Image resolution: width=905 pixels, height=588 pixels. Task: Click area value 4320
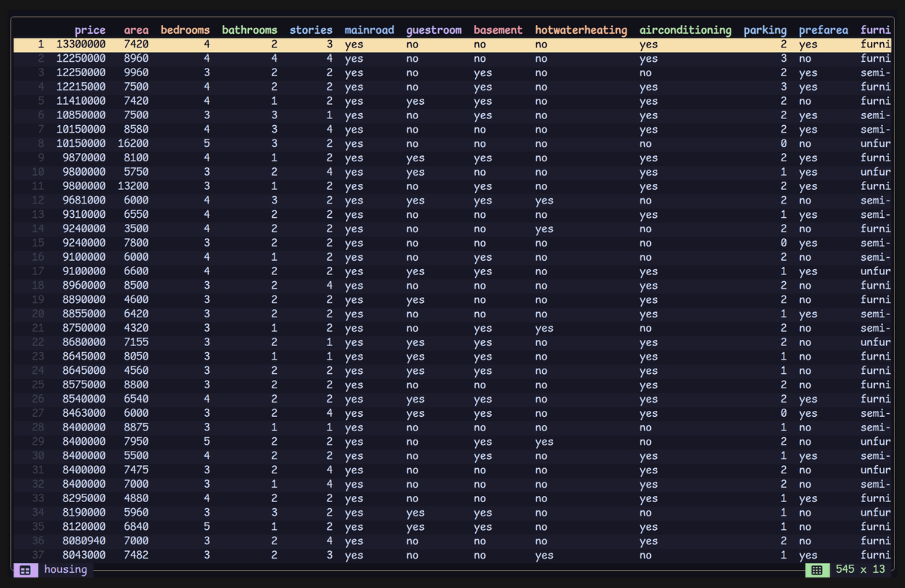click(x=136, y=329)
